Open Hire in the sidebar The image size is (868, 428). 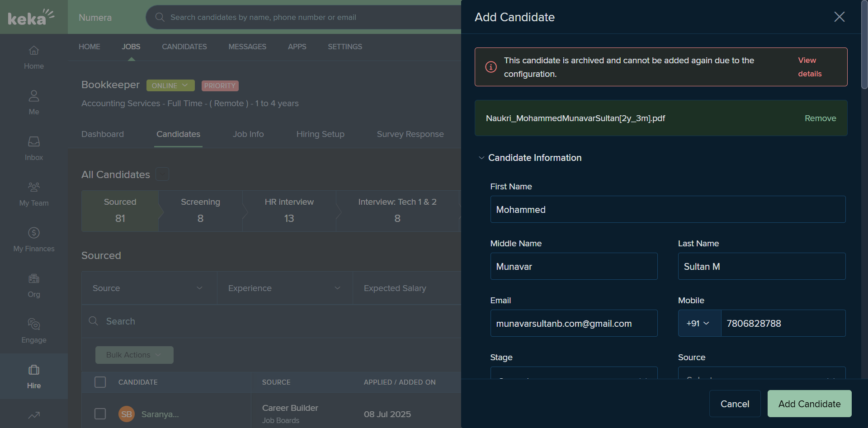click(34, 376)
